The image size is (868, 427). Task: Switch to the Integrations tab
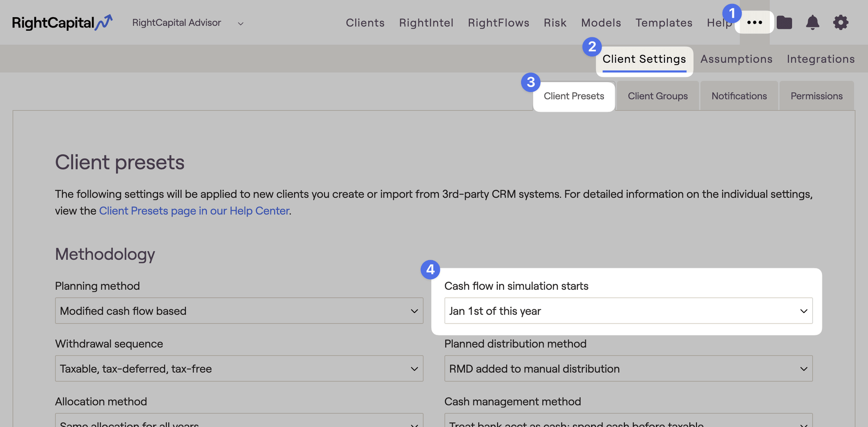[821, 59]
